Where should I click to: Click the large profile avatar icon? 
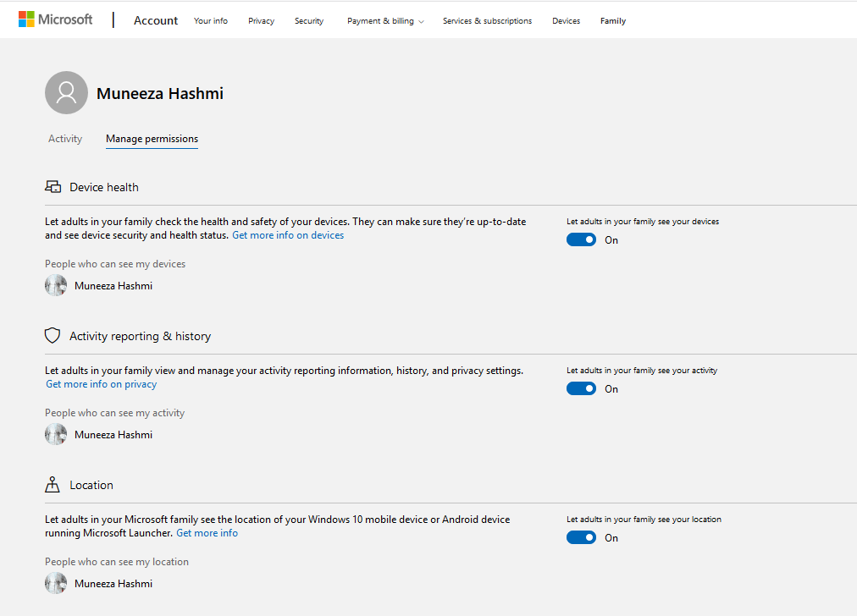66,93
